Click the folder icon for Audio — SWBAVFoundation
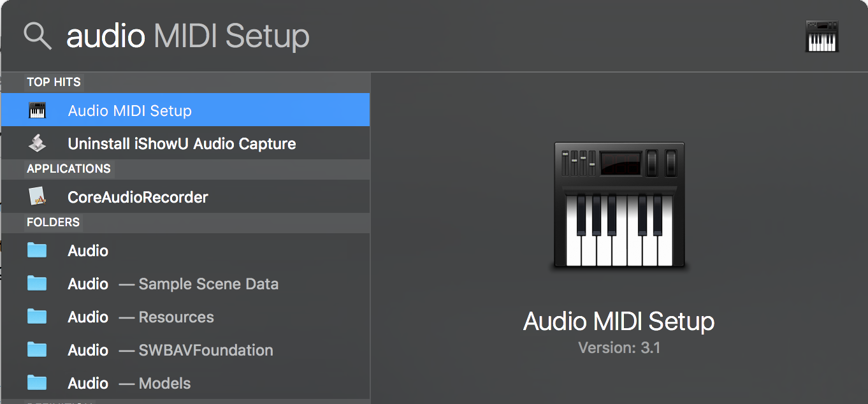Screen dimensions: 868x404 (38, 350)
